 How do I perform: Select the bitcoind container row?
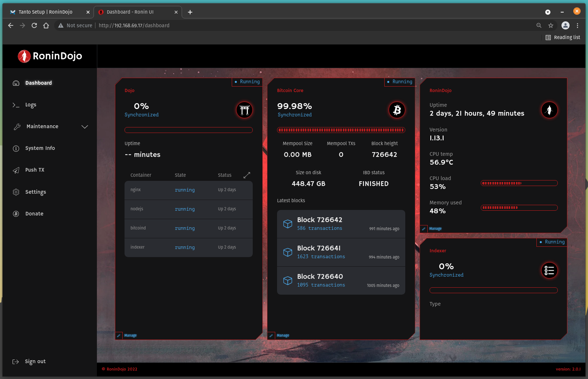(x=189, y=228)
